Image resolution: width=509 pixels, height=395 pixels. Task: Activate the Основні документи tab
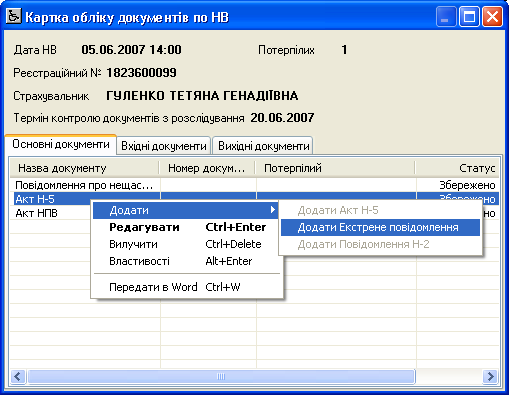[x=61, y=144]
